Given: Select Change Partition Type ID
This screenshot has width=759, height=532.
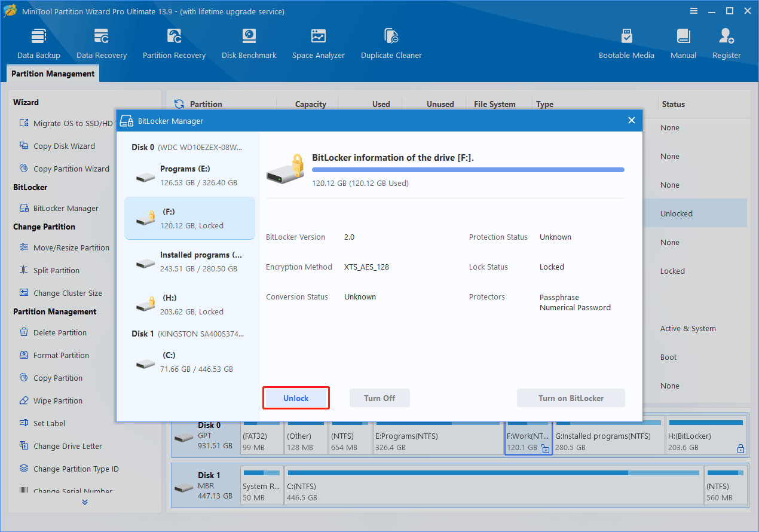Looking at the screenshot, I should [69, 469].
